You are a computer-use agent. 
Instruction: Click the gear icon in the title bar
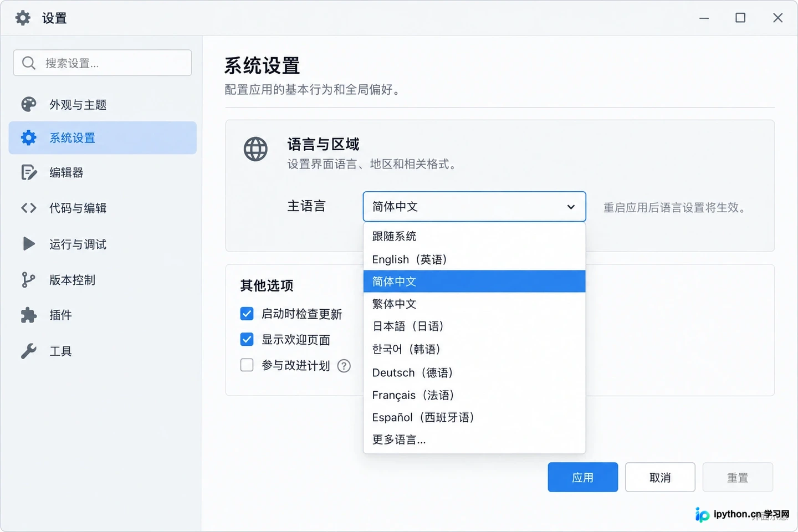[23, 18]
